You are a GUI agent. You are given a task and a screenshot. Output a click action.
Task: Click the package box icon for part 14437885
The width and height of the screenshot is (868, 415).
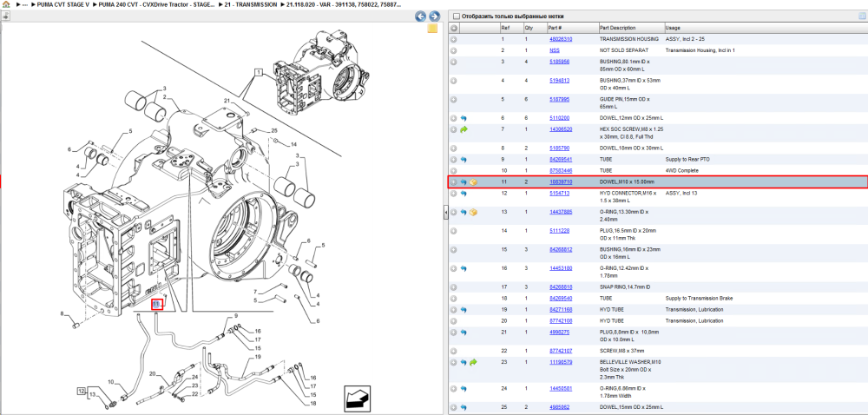coord(473,212)
